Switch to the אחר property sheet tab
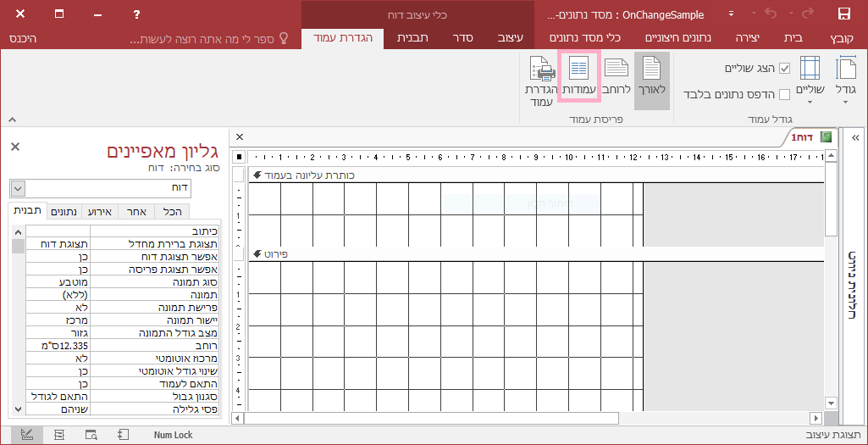This screenshot has height=445, width=868. tap(138, 211)
